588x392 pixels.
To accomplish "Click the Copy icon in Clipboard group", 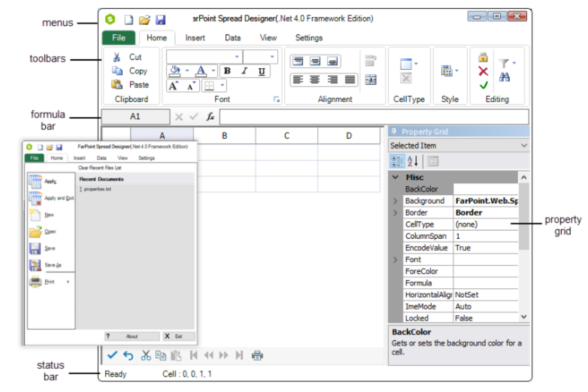I will pyautogui.click(x=117, y=71).
